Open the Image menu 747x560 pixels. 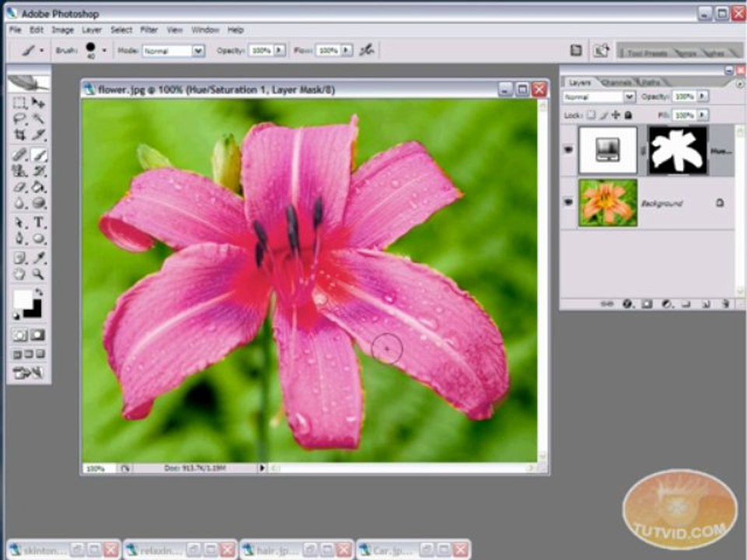coord(63,30)
